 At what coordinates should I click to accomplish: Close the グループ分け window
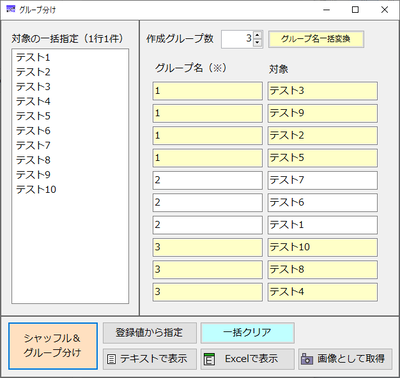point(384,10)
